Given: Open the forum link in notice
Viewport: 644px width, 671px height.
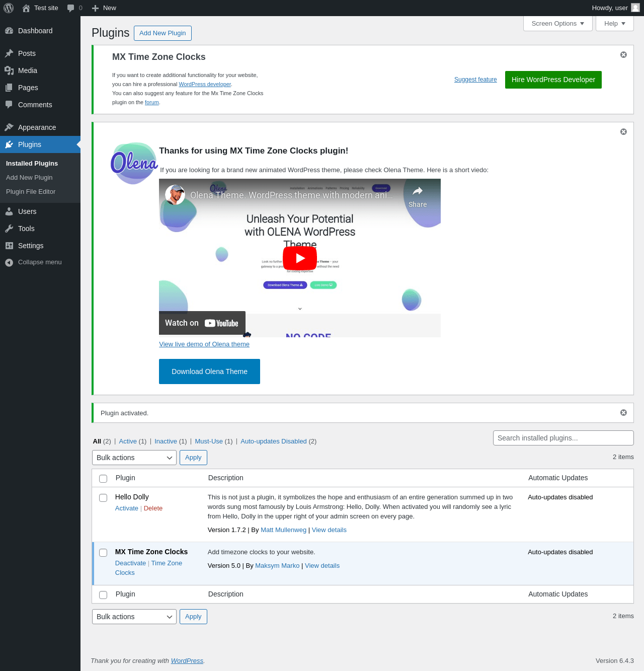Looking at the screenshot, I should [152, 103].
